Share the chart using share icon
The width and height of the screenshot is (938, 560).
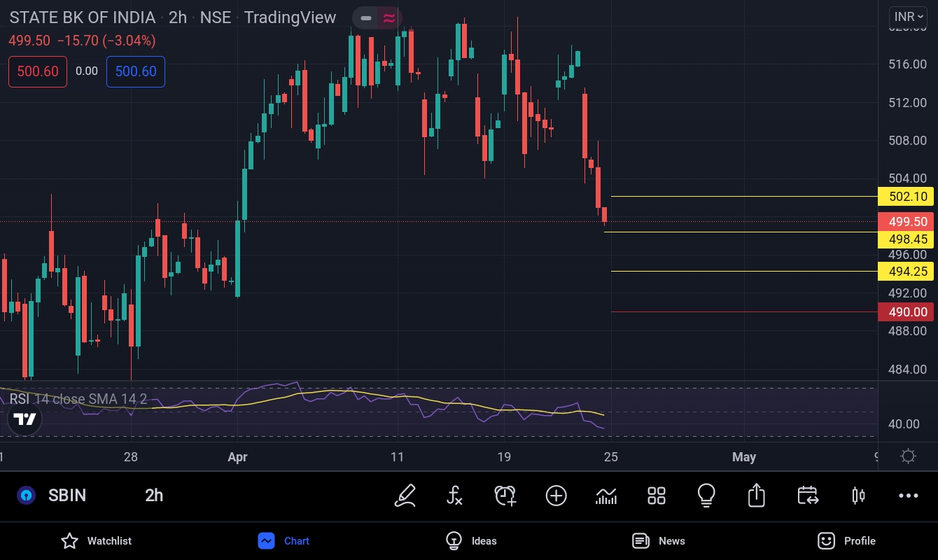click(x=756, y=496)
